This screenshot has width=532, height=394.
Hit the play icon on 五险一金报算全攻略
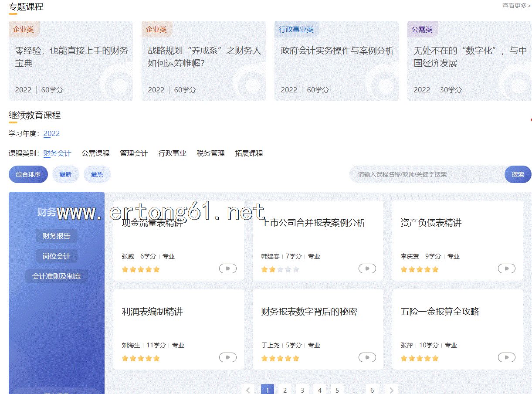tap(506, 357)
